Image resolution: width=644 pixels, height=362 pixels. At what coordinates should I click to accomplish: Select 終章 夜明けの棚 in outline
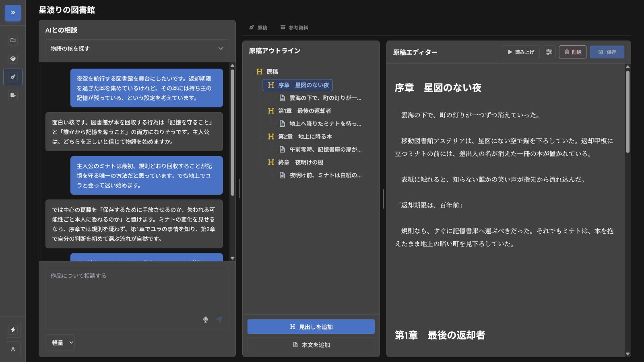[301, 162]
